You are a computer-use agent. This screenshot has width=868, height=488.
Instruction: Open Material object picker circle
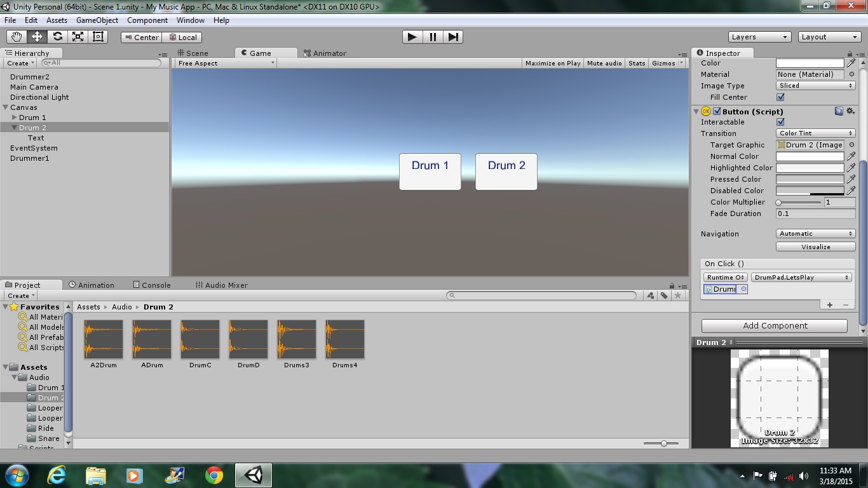(x=851, y=74)
